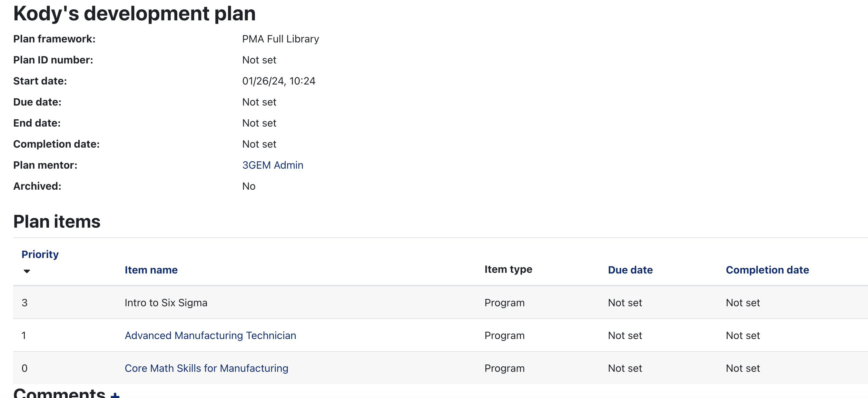Expand Comments with the plus icon
The height and width of the screenshot is (398, 868).
115,395
